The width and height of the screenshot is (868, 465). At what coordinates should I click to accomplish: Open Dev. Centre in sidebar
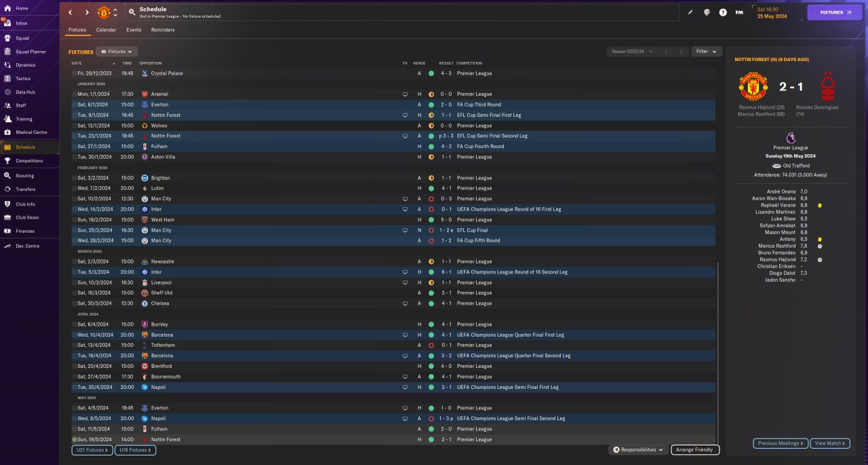click(26, 246)
